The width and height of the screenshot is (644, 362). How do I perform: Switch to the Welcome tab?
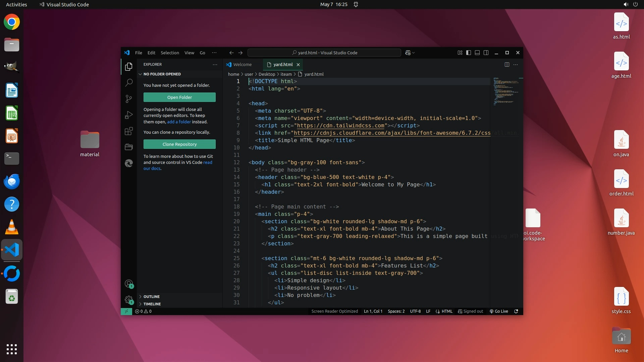[242, 64]
